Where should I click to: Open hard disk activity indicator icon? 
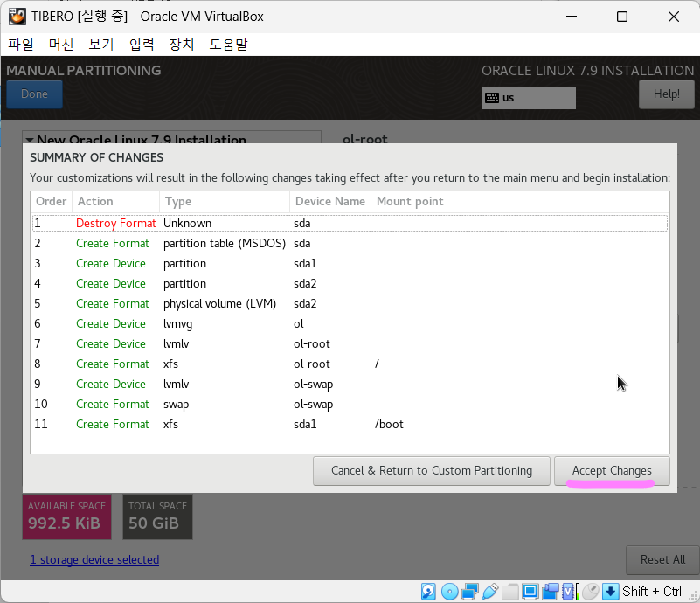[428, 592]
